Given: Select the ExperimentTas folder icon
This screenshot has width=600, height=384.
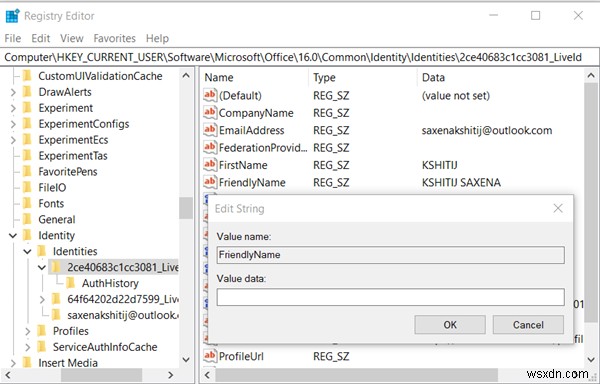Looking at the screenshot, I should click(x=27, y=156).
